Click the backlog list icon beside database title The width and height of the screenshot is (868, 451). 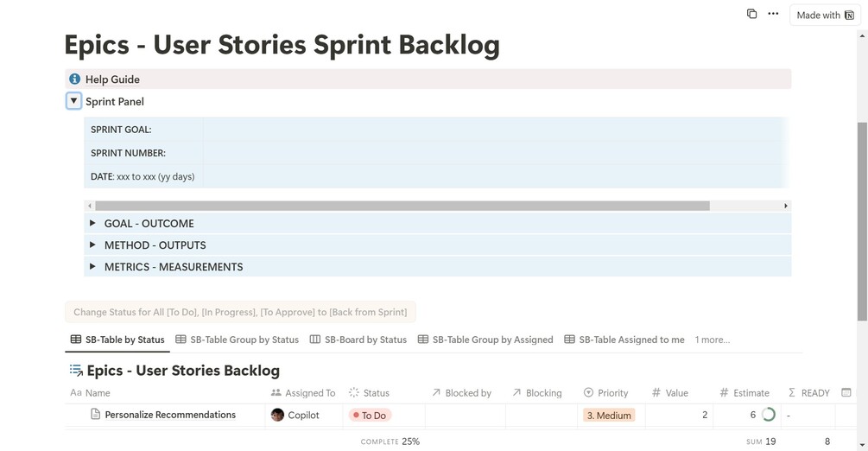pyautogui.click(x=76, y=371)
